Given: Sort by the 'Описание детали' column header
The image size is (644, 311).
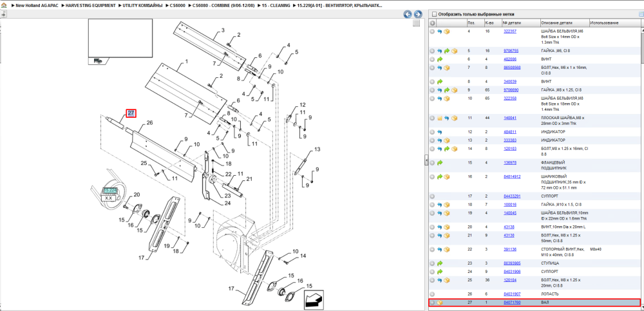Looking at the screenshot, I should [564, 23].
